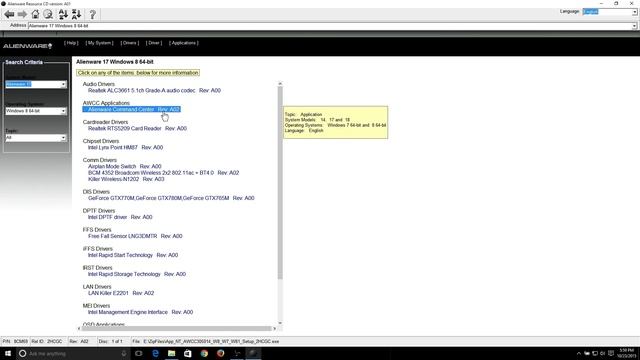Open Intel DPTF driver link
This screenshot has height=360, width=640.
[120, 217]
